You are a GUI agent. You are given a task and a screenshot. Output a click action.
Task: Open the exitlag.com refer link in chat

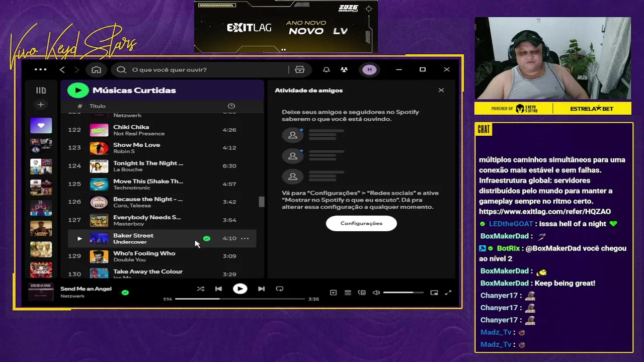pyautogui.click(x=545, y=212)
